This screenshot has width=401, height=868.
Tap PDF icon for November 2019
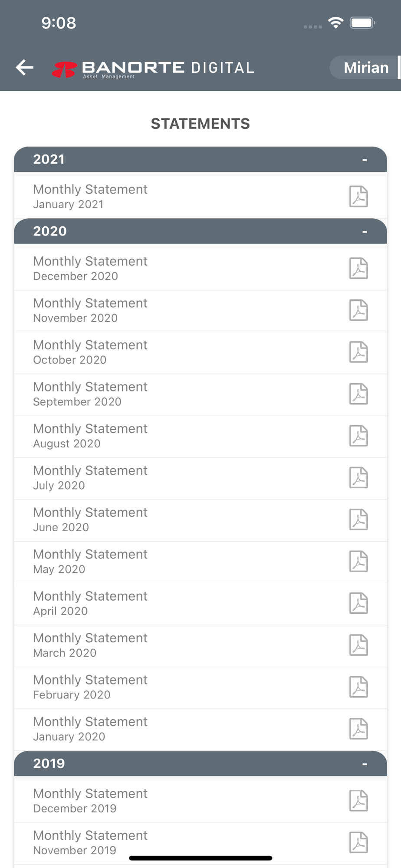click(x=358, y=842)
